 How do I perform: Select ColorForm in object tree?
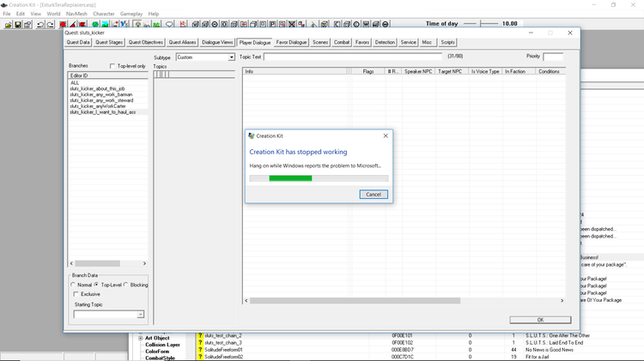157,352
